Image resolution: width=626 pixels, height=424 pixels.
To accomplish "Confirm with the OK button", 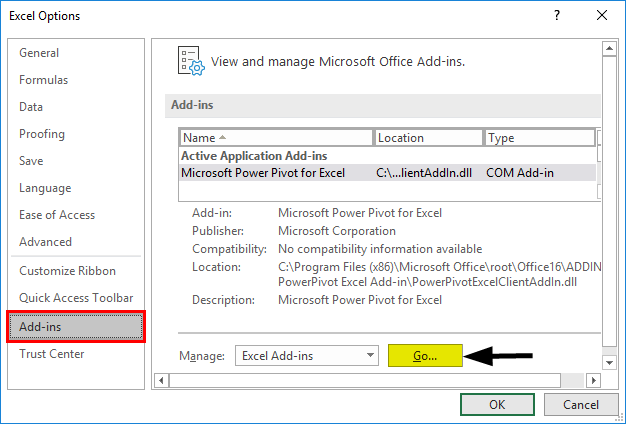I will [497, 404].
